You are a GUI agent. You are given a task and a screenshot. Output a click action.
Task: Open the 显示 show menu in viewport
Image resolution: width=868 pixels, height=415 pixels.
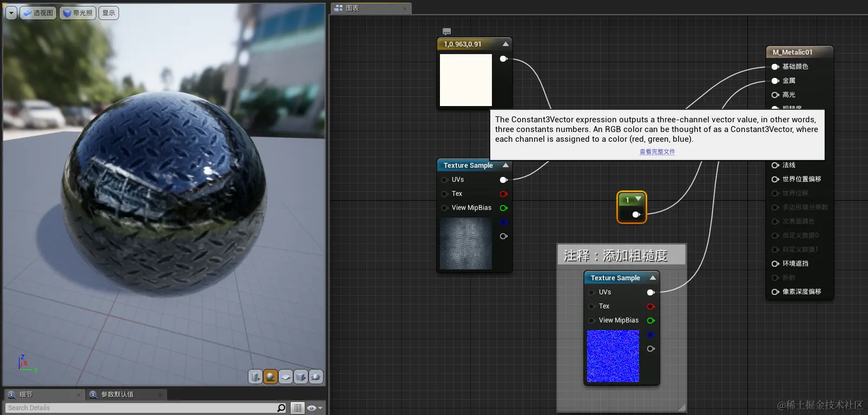pyautogui.click(x=109, y=13)
